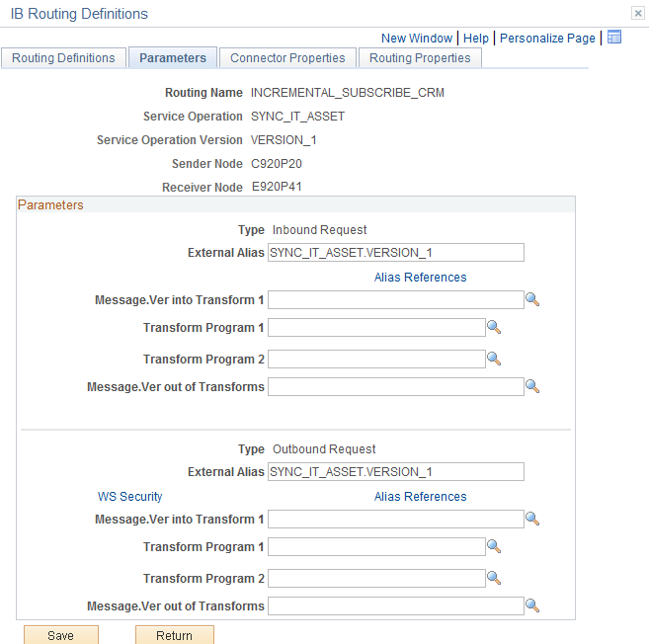The width and height of the screenshot is (649, 644).
Task: Click inbound Transform Program 1 field
Action: pos(376,327)
